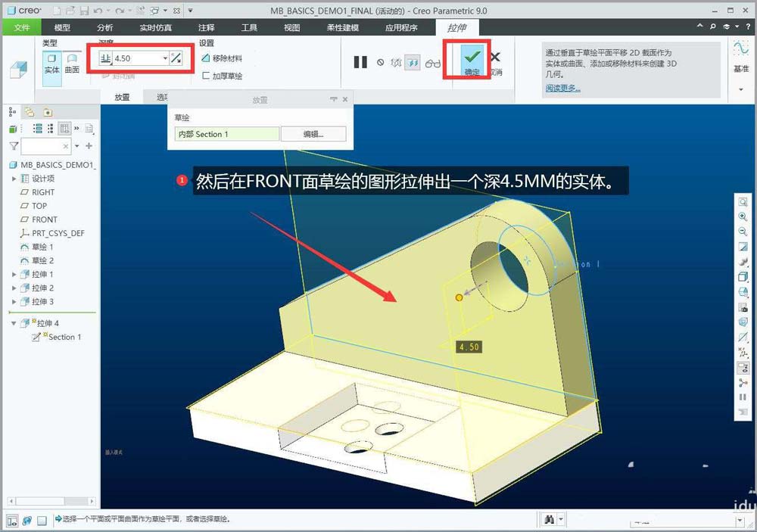Screen dimensions: 757x532
Task: Open the 应用程序 ribbon tab
Action: 401,27
